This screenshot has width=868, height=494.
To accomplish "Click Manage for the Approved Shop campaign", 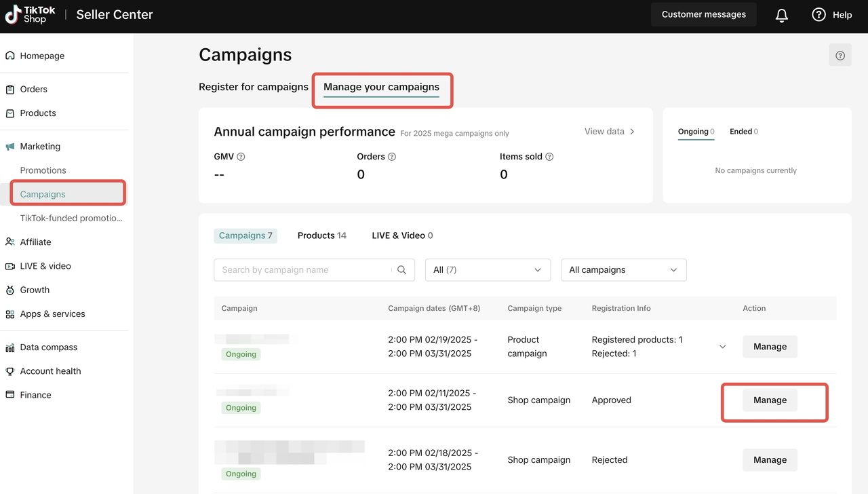I will point(770,400).
